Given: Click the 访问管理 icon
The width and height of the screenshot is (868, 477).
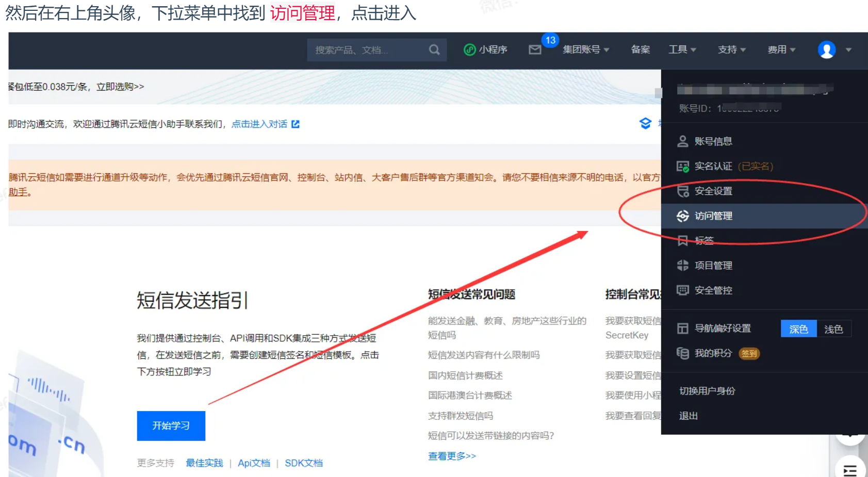Looking at the screenshot, I should click(683, 216).
